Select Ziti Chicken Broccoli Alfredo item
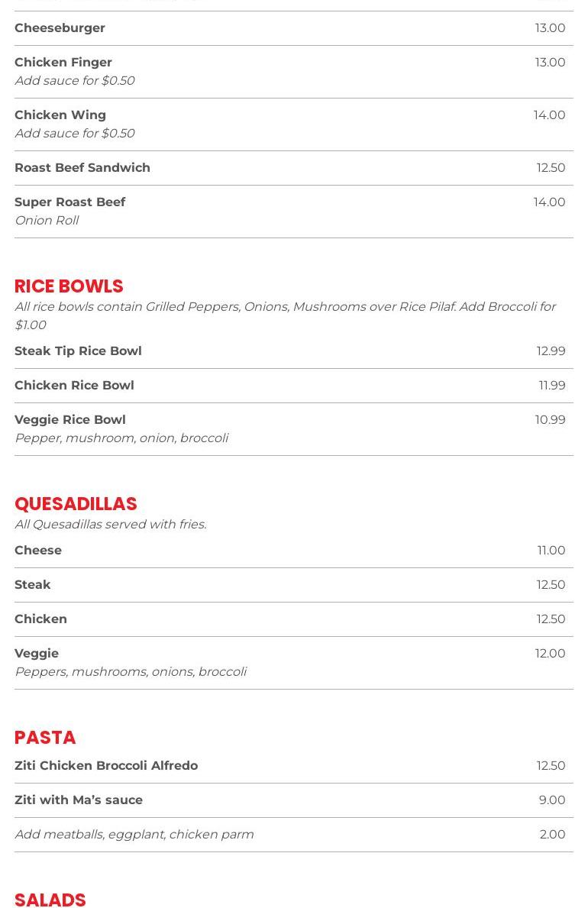The height and width of the screenshot is (908, 588). click(106, 766)
